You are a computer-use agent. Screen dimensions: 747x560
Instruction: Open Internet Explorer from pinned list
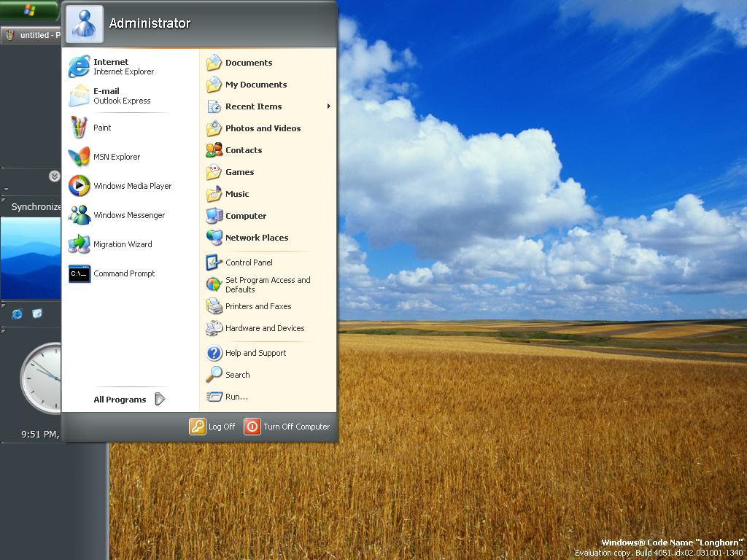(x=79, y=66)
